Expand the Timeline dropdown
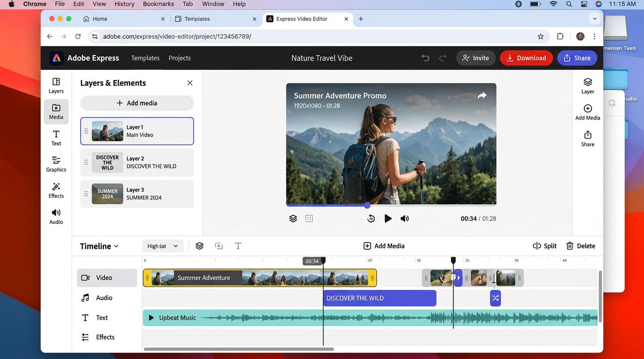The image size is (644, 359). (x=99, y=246)
